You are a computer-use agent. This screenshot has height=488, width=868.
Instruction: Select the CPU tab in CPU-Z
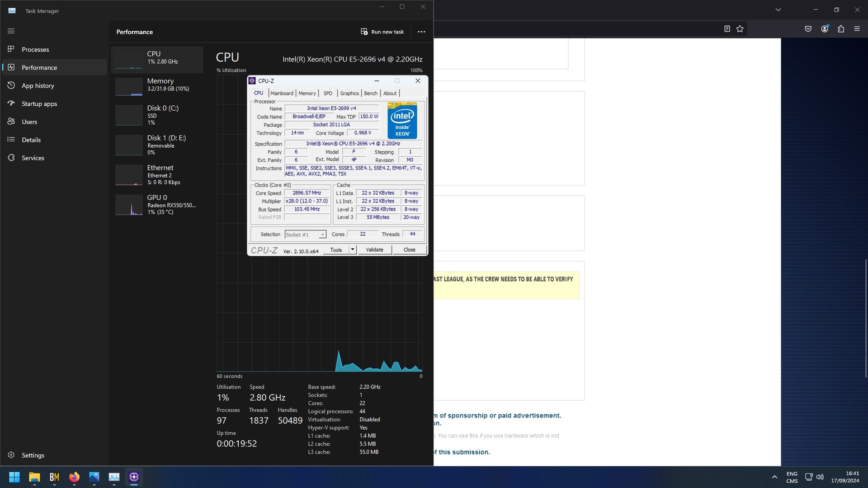pos(259,93)
